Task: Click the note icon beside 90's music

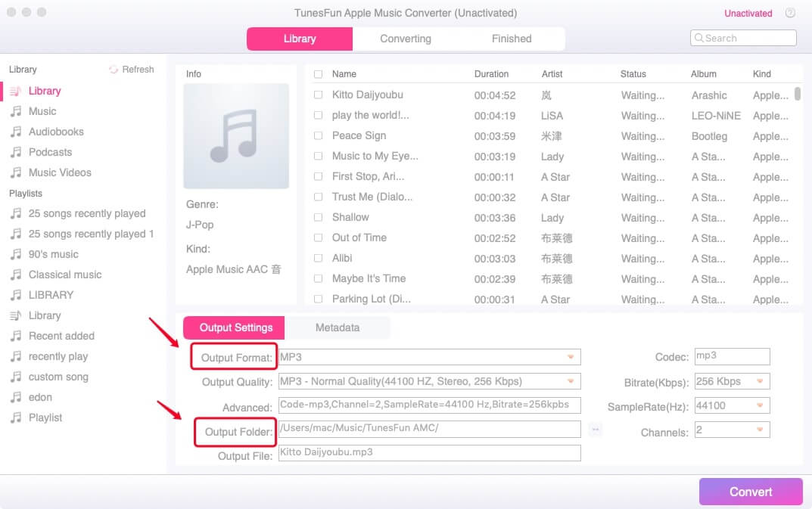Action: pos(16,254)
